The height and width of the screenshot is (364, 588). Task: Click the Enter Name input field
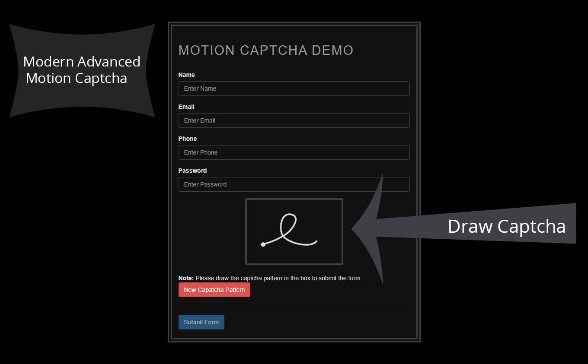coord(294,89)
